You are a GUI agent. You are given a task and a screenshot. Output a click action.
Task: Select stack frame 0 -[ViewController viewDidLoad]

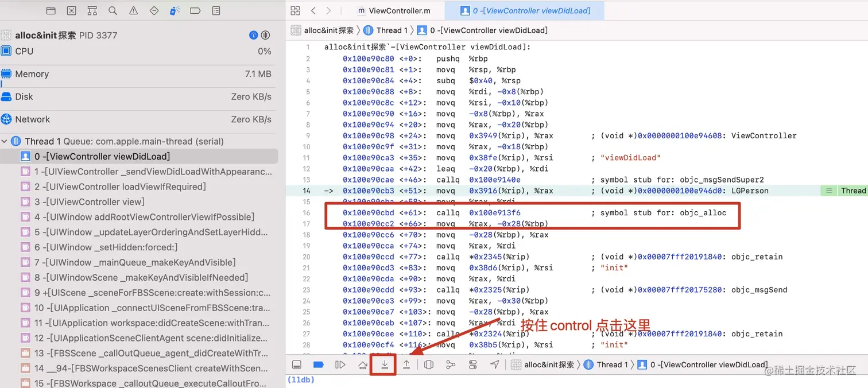[139, 156]
